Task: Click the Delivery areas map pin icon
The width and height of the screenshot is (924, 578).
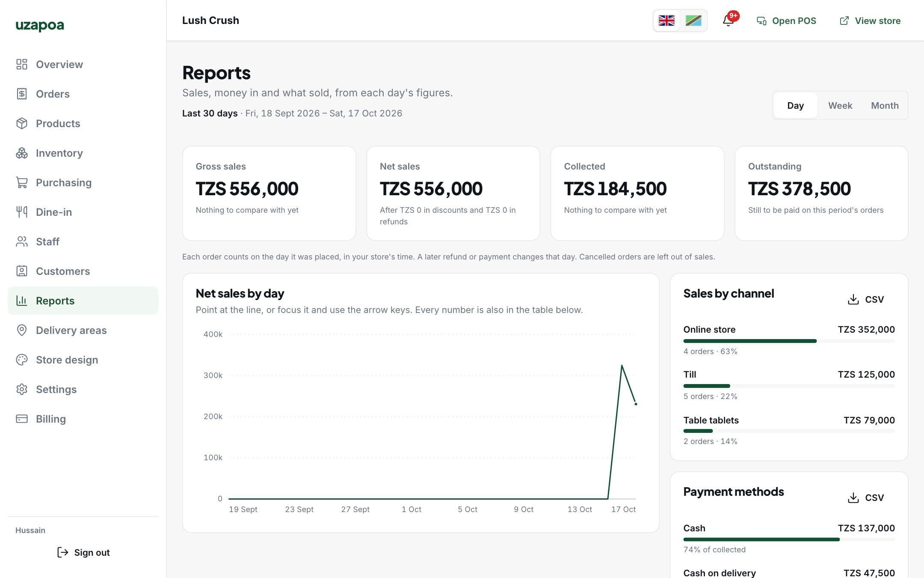Action: 22,330
